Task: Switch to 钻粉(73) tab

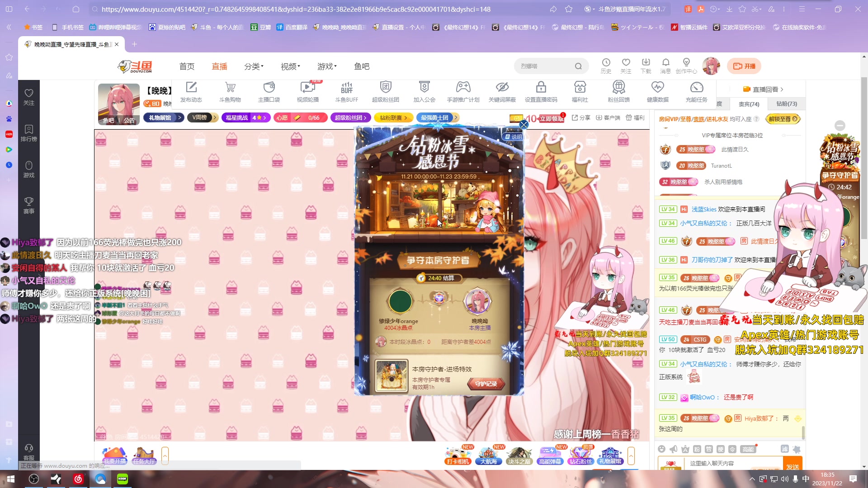Action: point(787,104)
